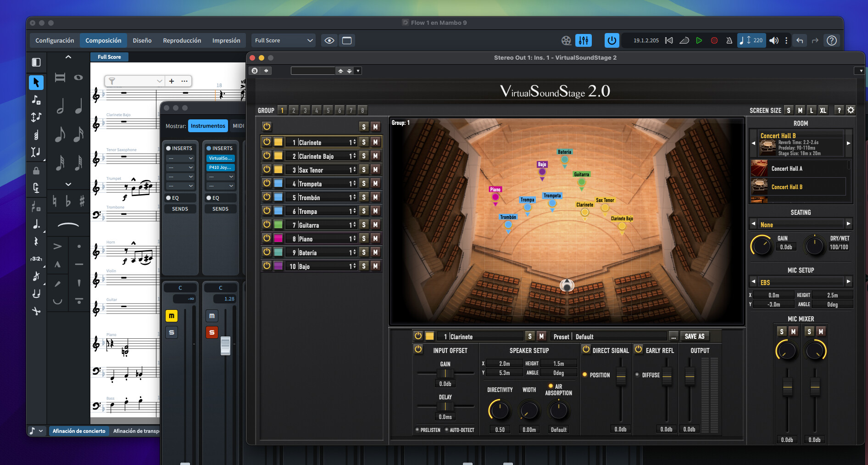Image resolution: width=868 pixels, height=465 pixels.
Task: Toggle the audio engine power icon
Action: pos(612,40)
